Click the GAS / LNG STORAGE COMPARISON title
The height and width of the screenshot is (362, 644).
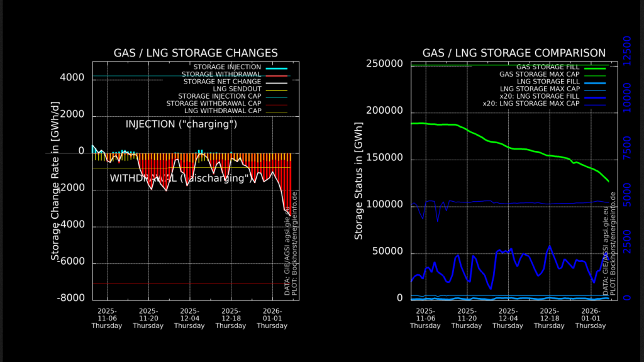point(514,53)
